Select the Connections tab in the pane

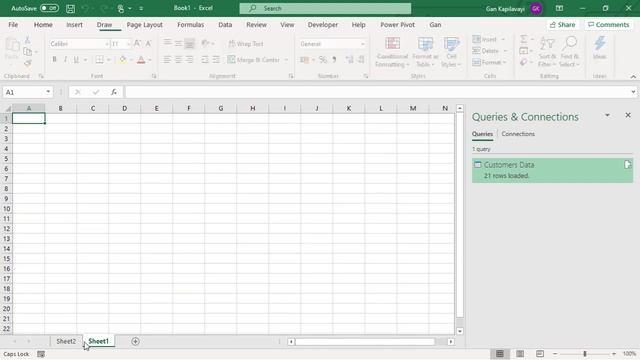(x=518, y=134)
